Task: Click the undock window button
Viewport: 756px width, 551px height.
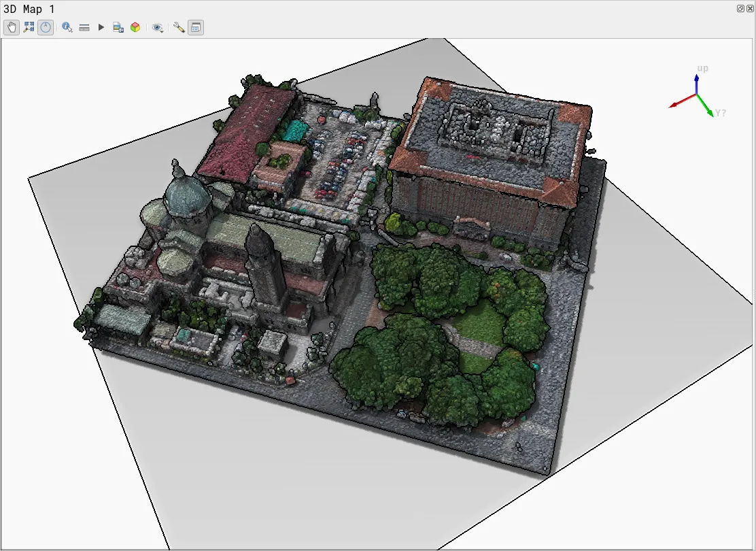Action: coord(740,8)
